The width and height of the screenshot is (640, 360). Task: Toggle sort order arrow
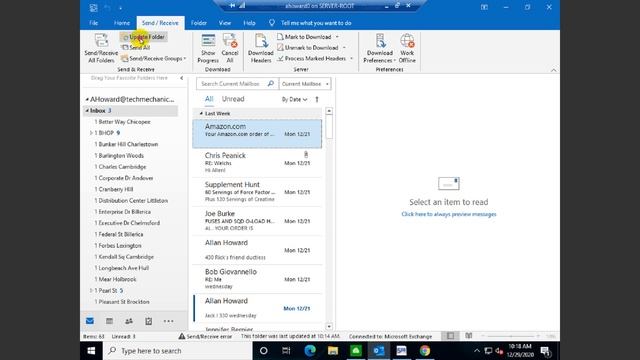317,99
